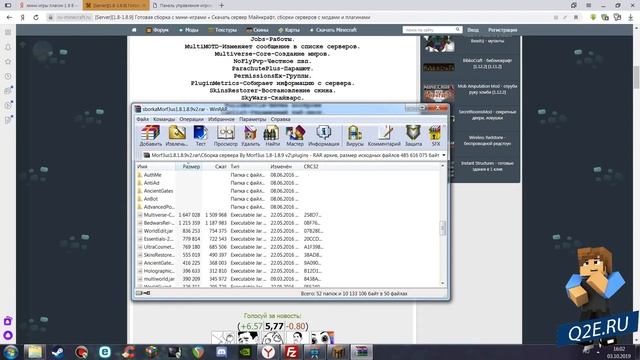The height and width of the screenshot is (360, 640).
Task: Open a new browser tab with plus
Action: click(x=222, y=5)
